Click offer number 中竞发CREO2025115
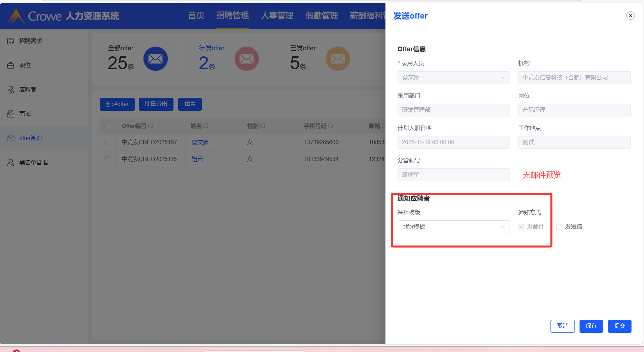The image size is (644, 352). [149, 159]
